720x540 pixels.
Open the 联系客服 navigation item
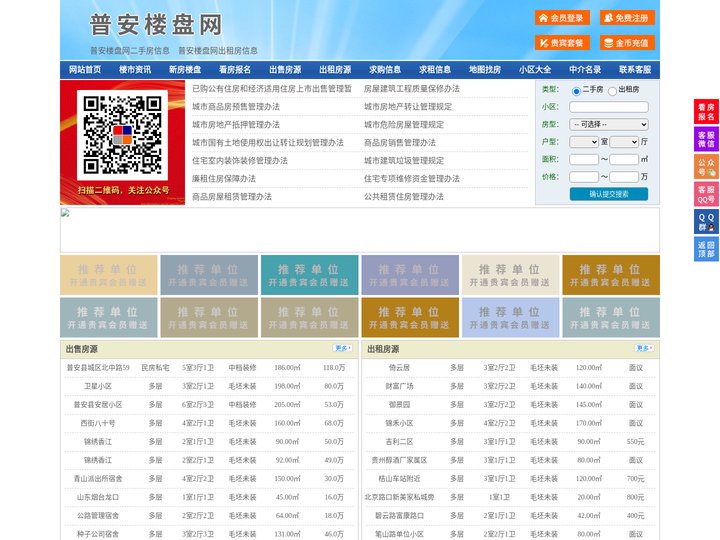(635, 70)
